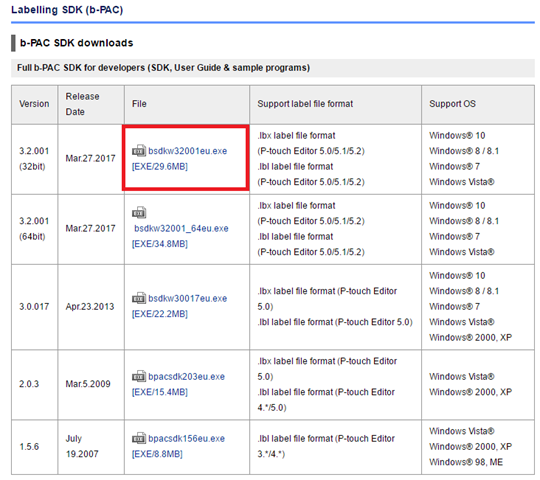The height and width of the screenshot is (480, 540).
Task: Open the bpacsdk203eu.exe download link
Action: [x=186, y=377]
